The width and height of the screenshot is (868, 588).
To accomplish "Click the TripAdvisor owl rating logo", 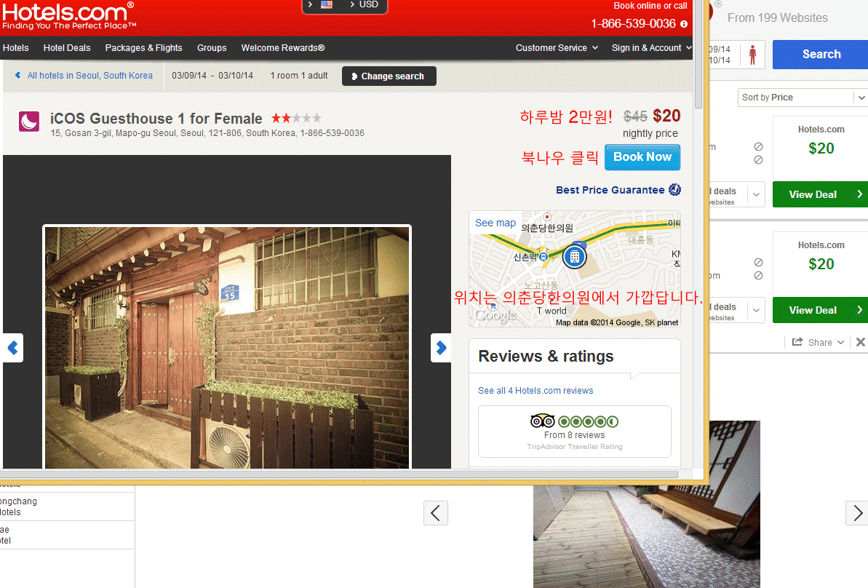I will click(x=543, y=421).
